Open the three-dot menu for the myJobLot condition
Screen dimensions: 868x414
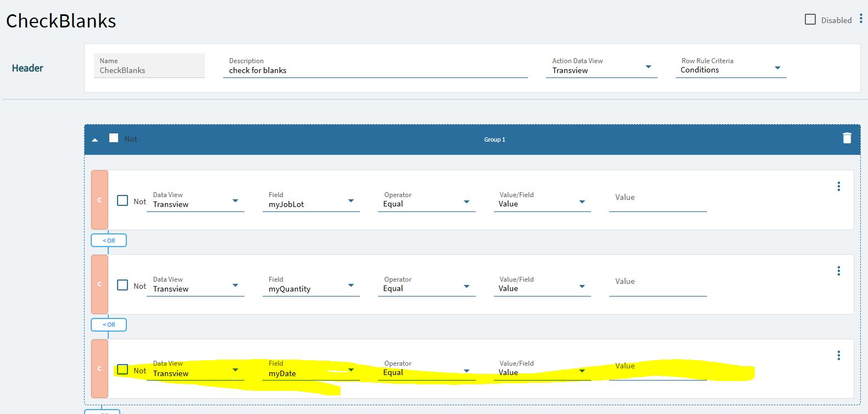[x=839, y=187]
